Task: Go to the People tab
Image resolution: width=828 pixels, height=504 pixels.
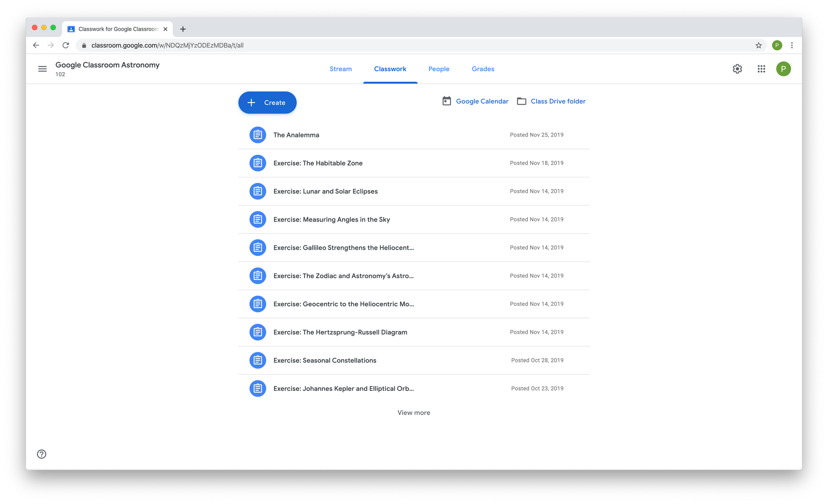Action: pos(439,69)
